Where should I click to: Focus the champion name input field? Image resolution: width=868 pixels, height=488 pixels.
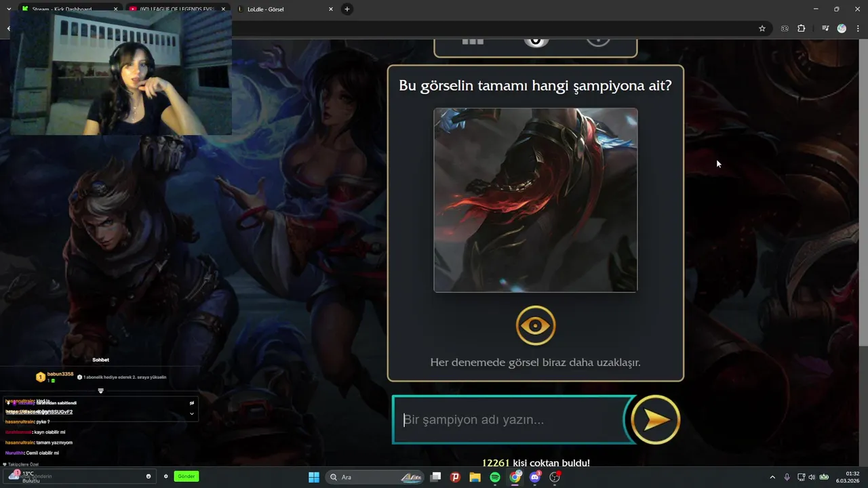(513, 420)
